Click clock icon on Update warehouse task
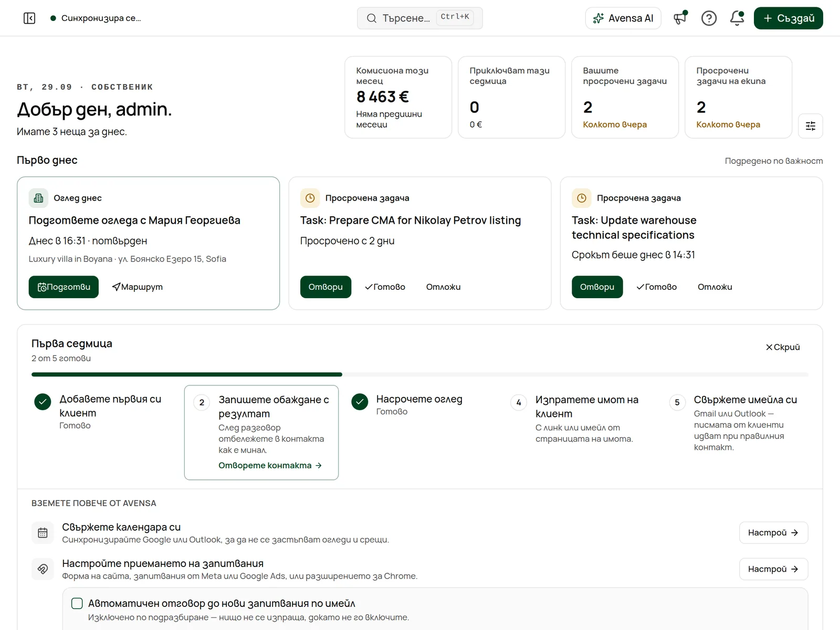Screen dimensions: 840x630 point(581,198)
